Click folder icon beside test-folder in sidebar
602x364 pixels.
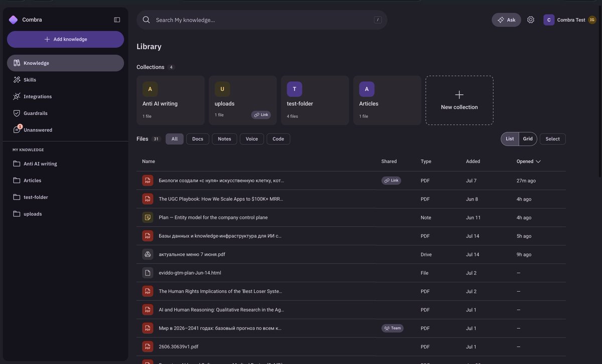(x=17, y=197)
